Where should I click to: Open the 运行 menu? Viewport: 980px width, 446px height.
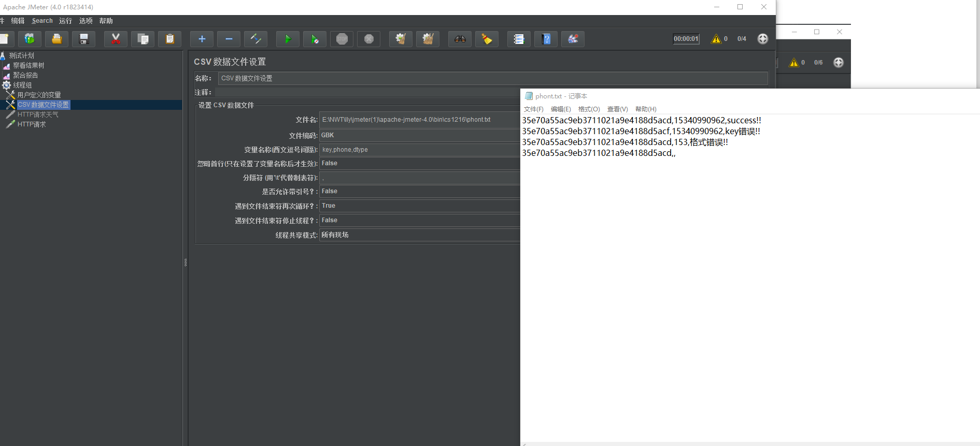click(65, 21)
